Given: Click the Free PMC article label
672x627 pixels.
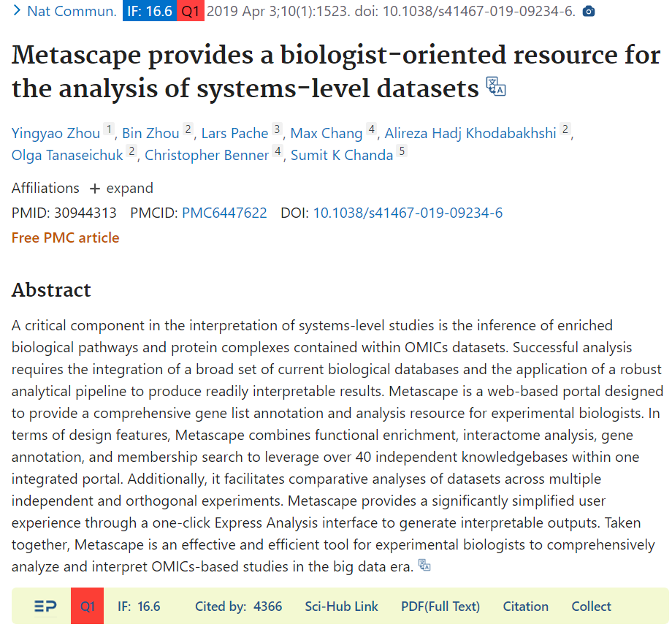Looking at the screenshot, I should pyautogui.click(x=65, y=238).
